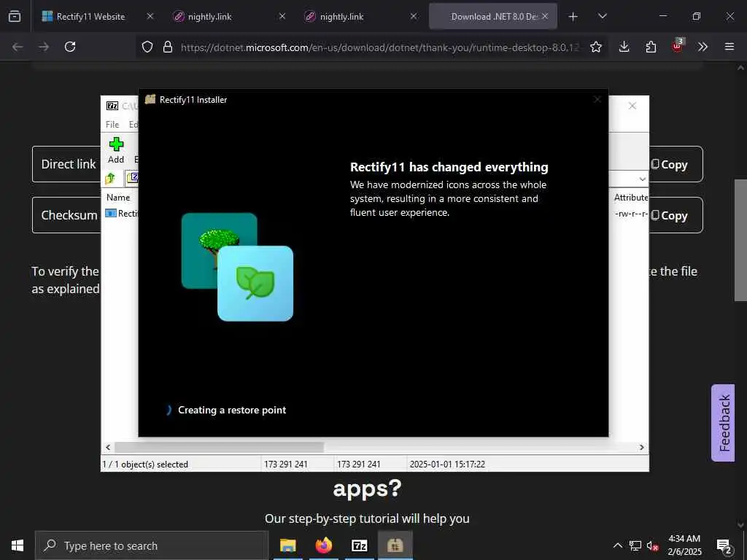The height and width of the screenshot is (560, 747).
Task: Open the tracking protection shield icon
Action: pyautogui.click(x=147, y=47)
